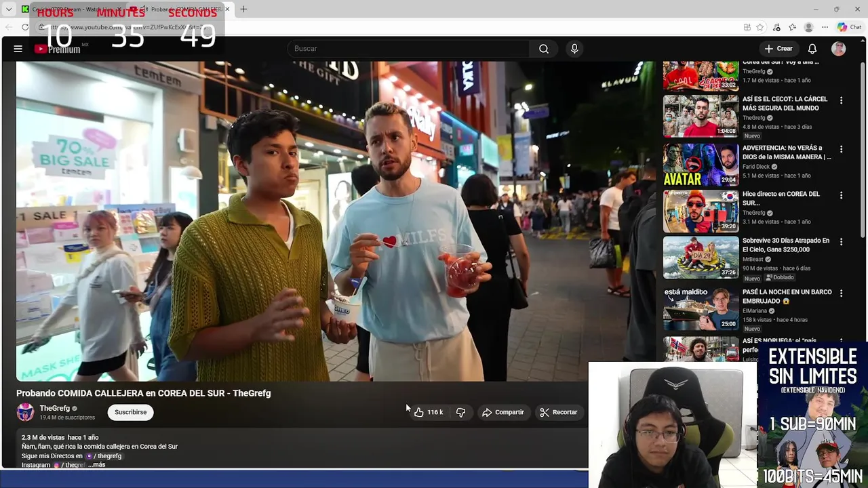Click Sobrevive 30 Días Atrapado title
Screen dimensions: 868x488
[x=786, y=245]
